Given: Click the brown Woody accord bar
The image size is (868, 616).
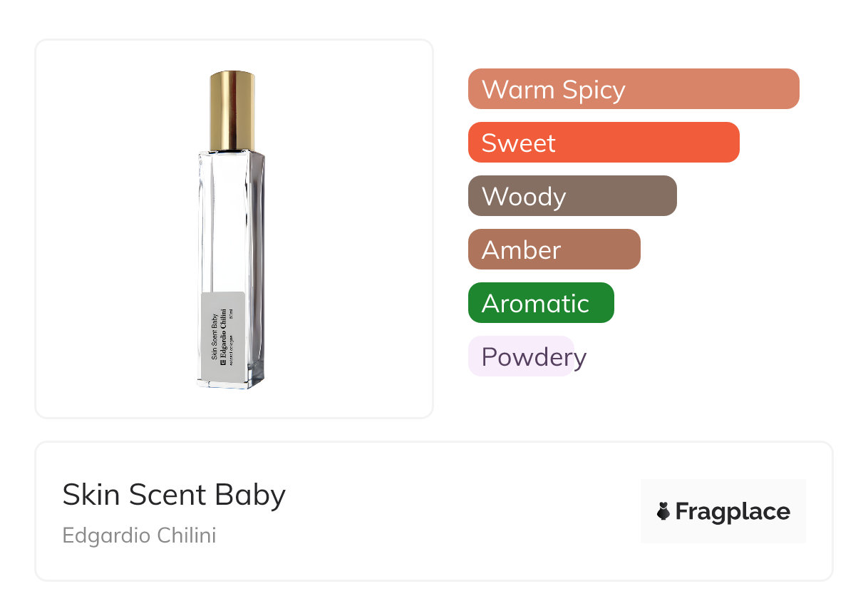Looking at the screenshot, I should (572, 196).
